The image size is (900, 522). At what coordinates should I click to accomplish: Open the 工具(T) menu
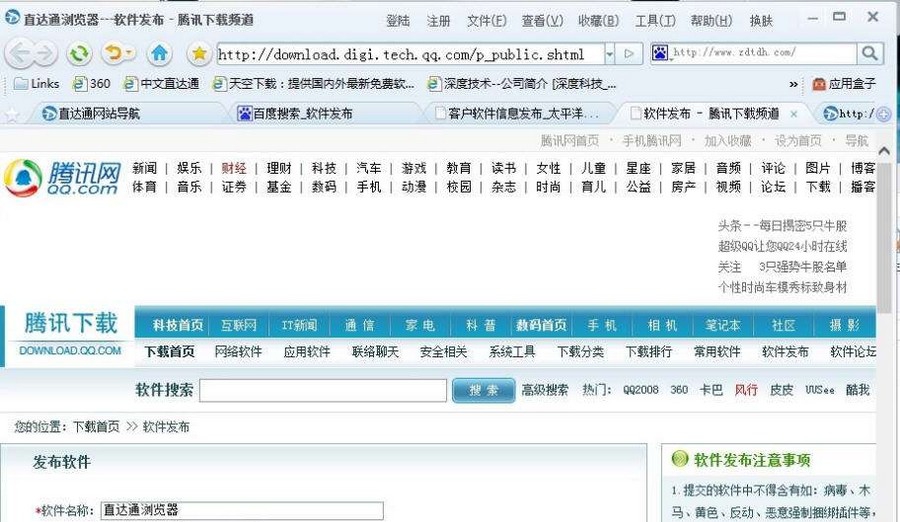tap(655, 21)
